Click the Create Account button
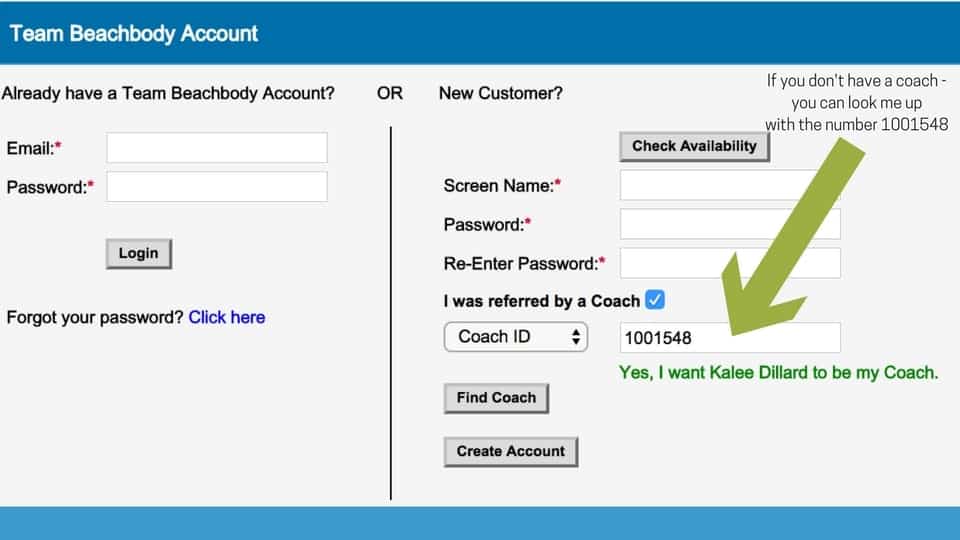960x540 pixels. tap(511, 451)
